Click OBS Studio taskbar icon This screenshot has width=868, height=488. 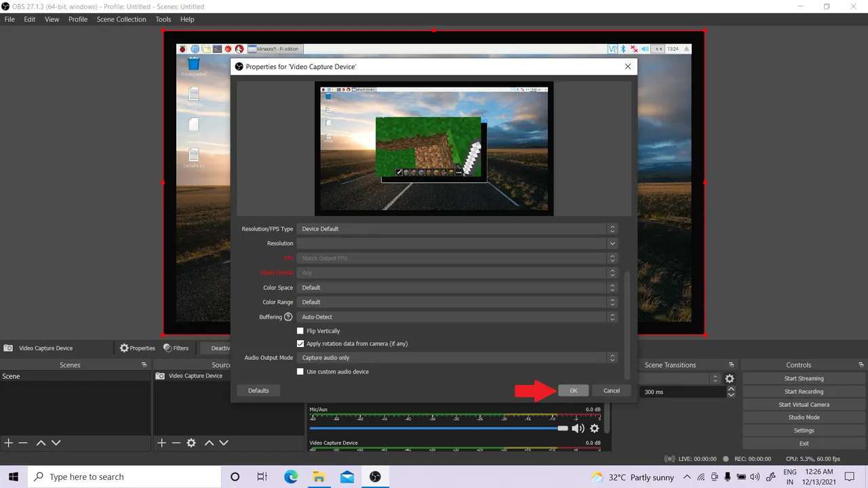point(375,476)
